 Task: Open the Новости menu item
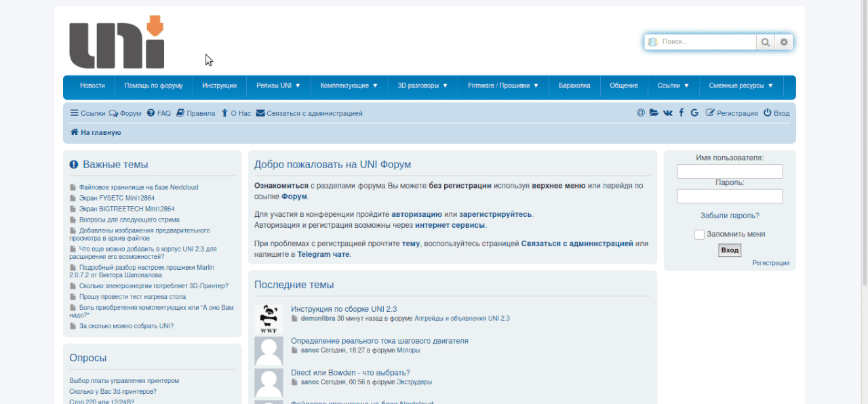(92, 85)
